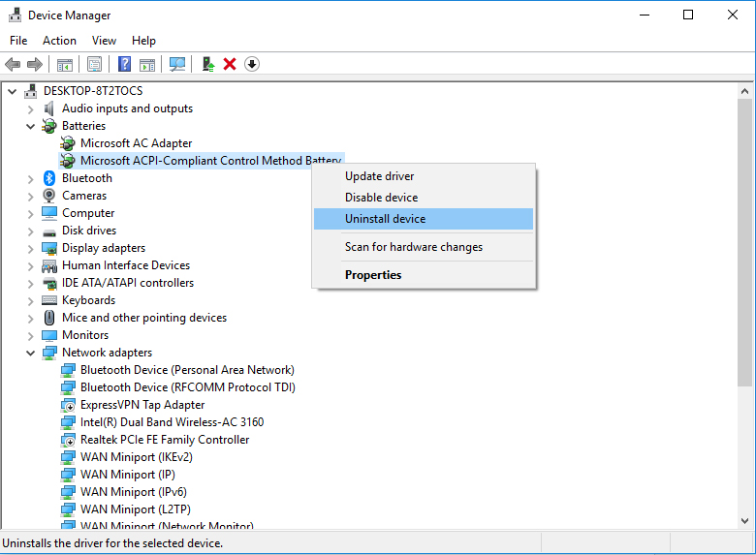Open Properties from the context menu
756x555 pixels.
[424, 275]
